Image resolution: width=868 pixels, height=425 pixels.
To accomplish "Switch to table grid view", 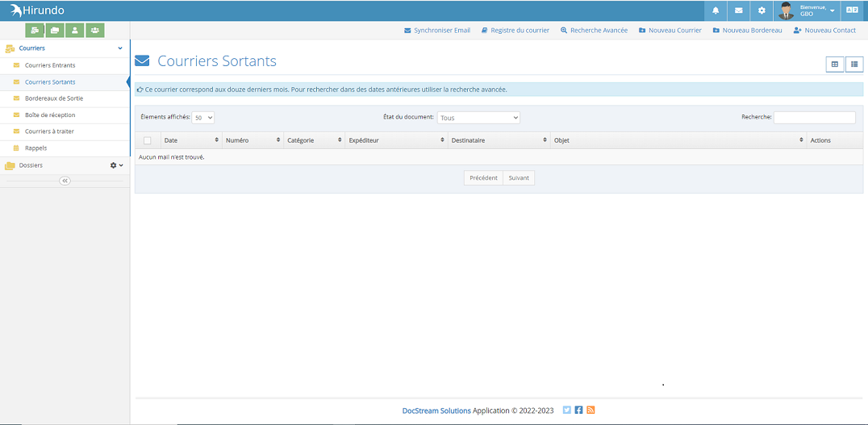I will (x=835, y=65).
